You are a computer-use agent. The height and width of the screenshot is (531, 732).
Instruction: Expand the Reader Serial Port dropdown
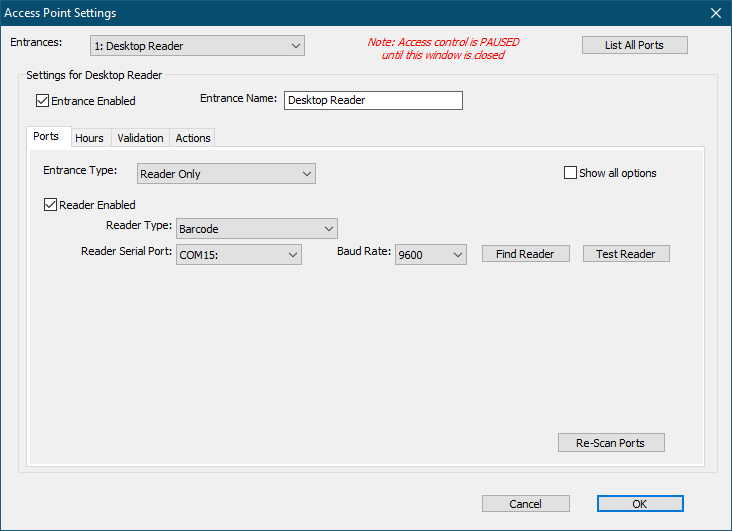pyautogui.click(x=238, y=255)
